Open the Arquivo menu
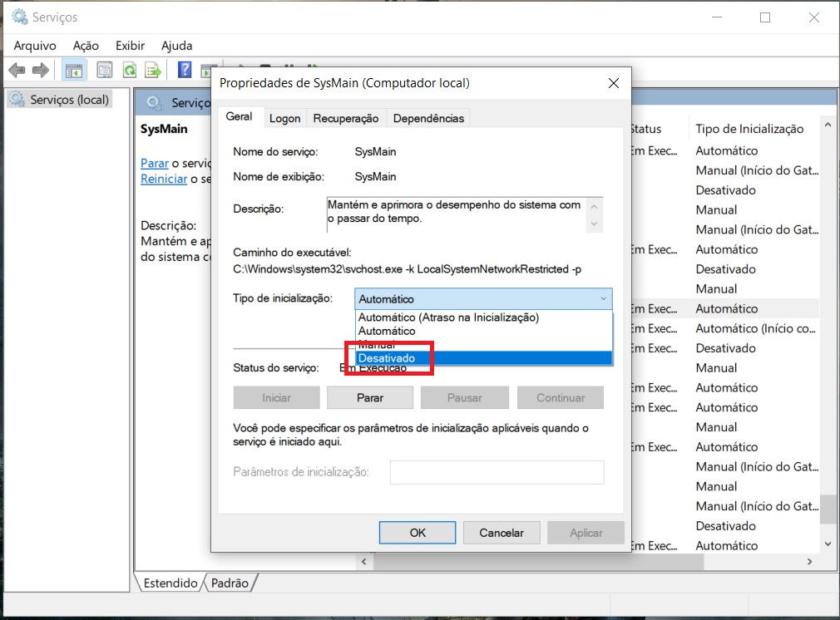The width and height of the screenshot is (840, 620). coord(35,46)
